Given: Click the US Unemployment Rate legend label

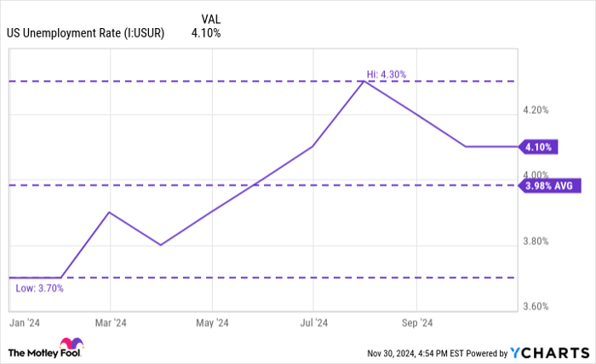Looking at the screenshot, I should click(85, 34).
